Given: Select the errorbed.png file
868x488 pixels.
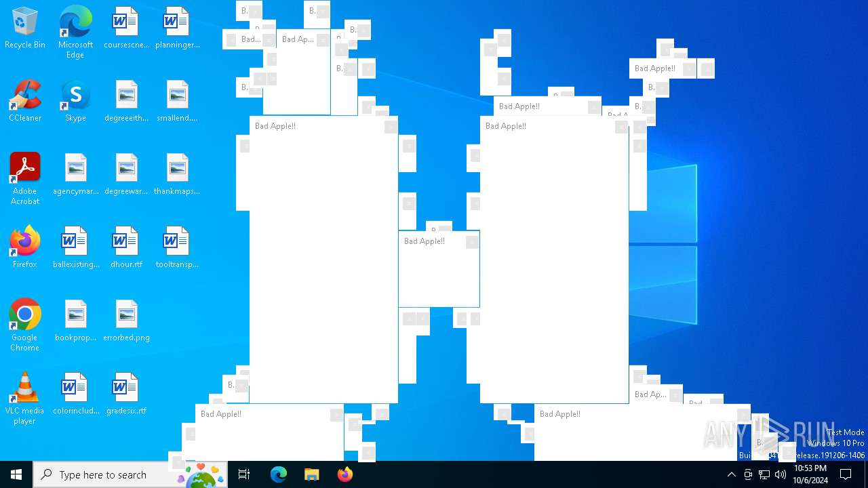Looking at the screenshot, I should (126, 321).
